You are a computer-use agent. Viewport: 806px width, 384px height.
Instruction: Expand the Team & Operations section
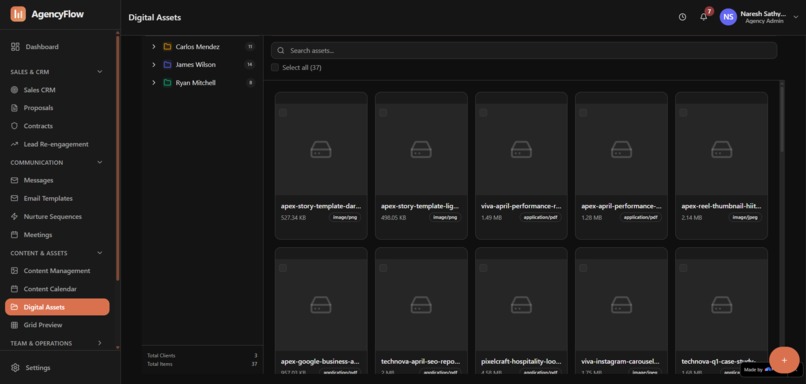point(100,343)
